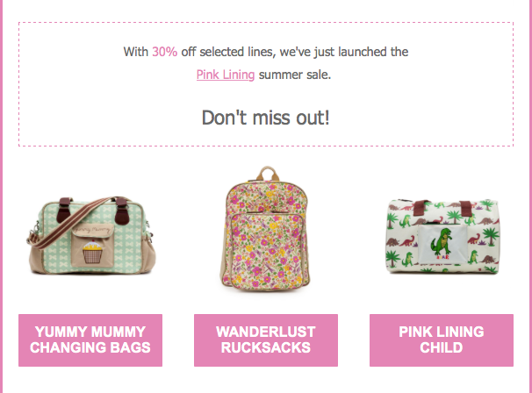This screenshot has width=532, height=393.
Task: Open the Pink Lining underlined link
Action: click(x=226, y=75)
